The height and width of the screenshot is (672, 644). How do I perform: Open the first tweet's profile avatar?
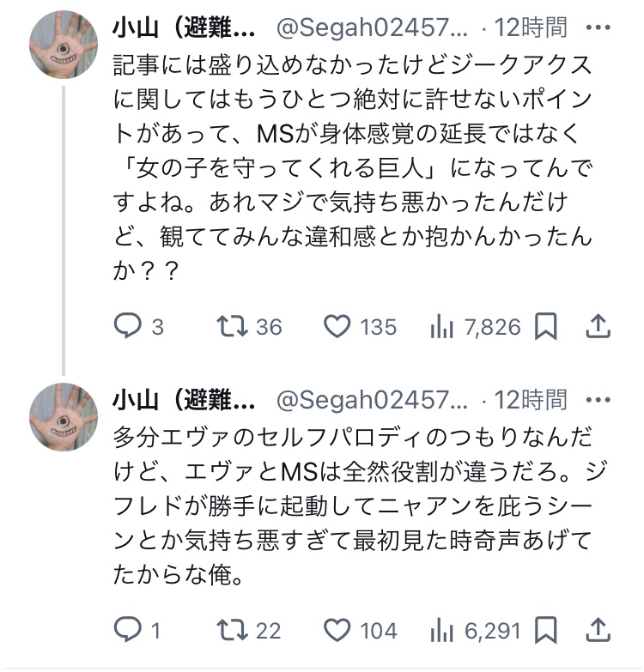click(64, 46)
